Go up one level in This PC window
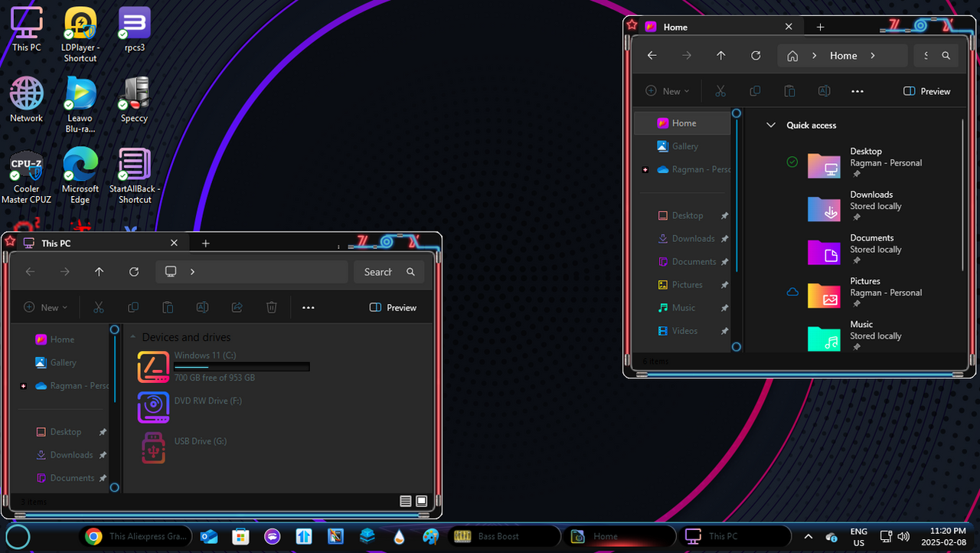This screenshot has width=980, height=553. point(99,272)
